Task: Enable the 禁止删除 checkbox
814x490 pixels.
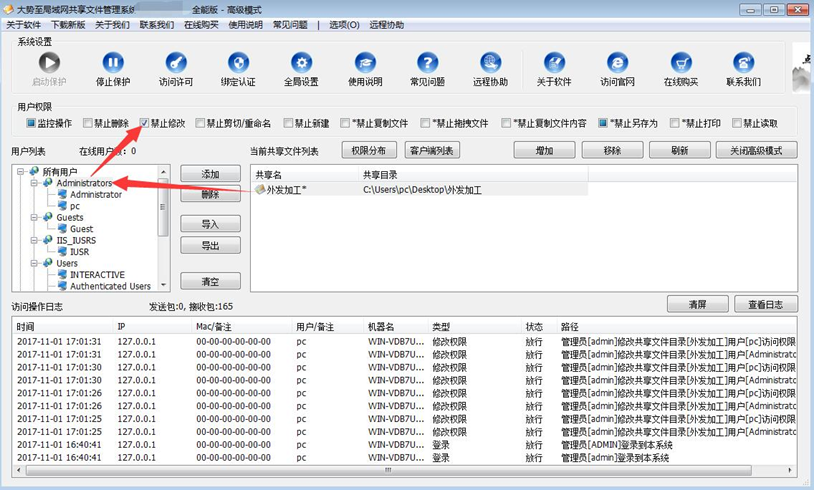Action: pos(88,123)
